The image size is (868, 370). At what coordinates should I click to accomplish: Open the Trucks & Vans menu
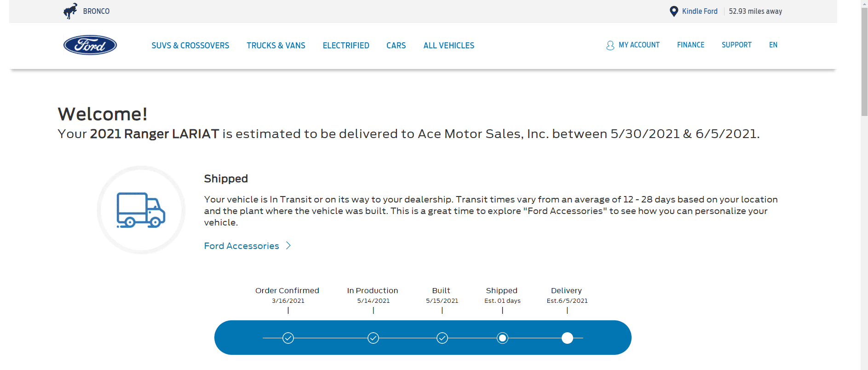click(x=276, y=46)
